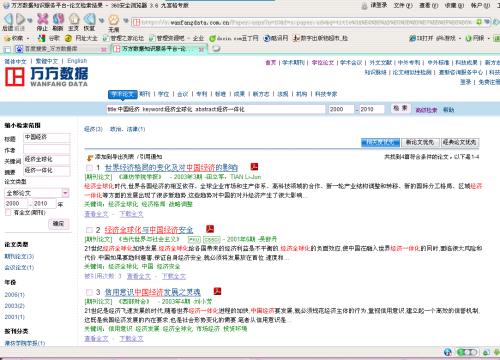This screenshot has height=360, width=500.
Task: Tick the checkbox for result 1
Action: point(89,167)
